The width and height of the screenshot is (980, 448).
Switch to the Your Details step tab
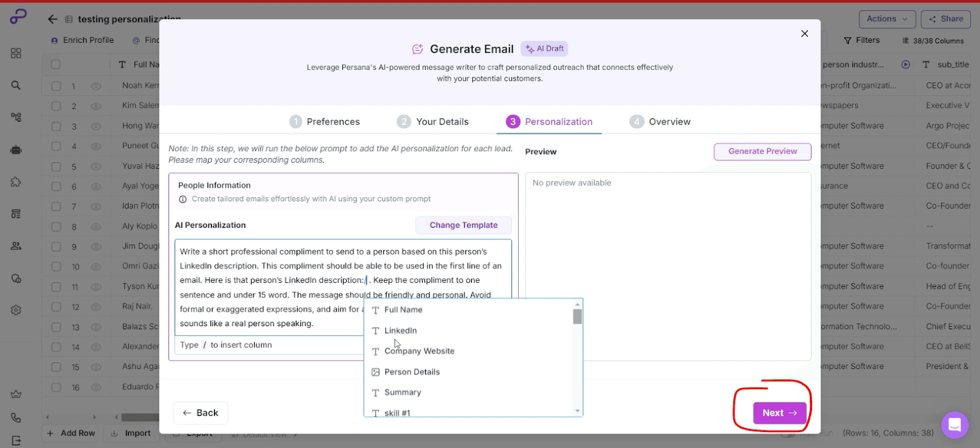pos(432,122)
